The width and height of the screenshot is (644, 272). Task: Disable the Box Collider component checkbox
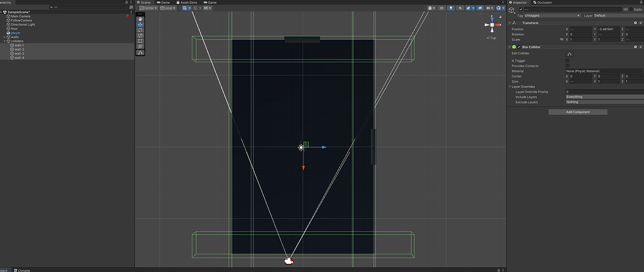pyautogui.click(x=519, y=47)
